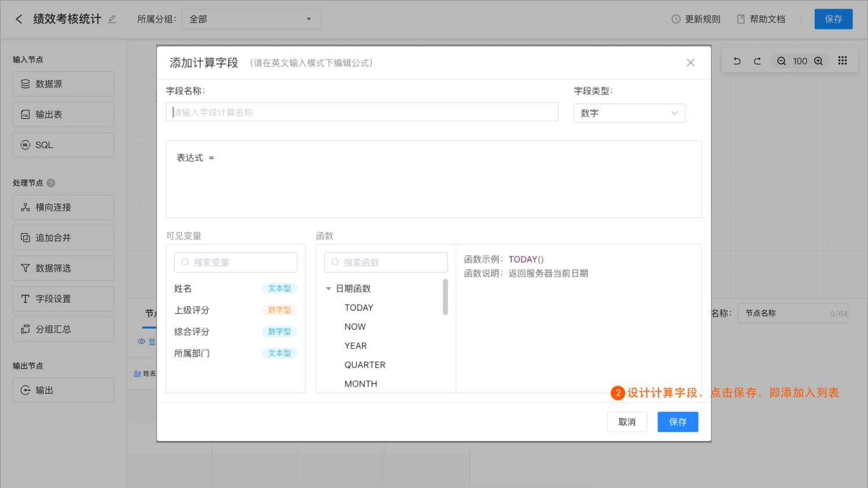Select the 字段设置 node
Viewport: 868px width, 488px height.
point(64,299)
